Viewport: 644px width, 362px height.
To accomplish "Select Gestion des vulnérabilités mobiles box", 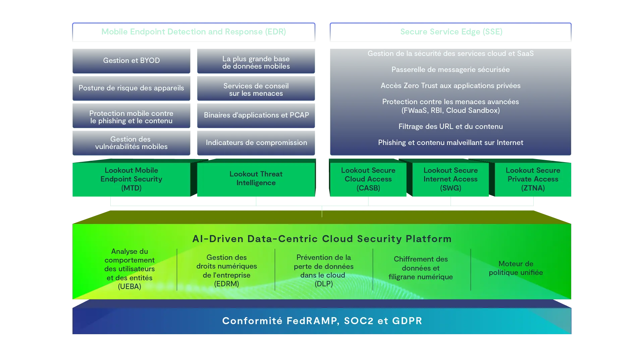I will coord(131,143).
